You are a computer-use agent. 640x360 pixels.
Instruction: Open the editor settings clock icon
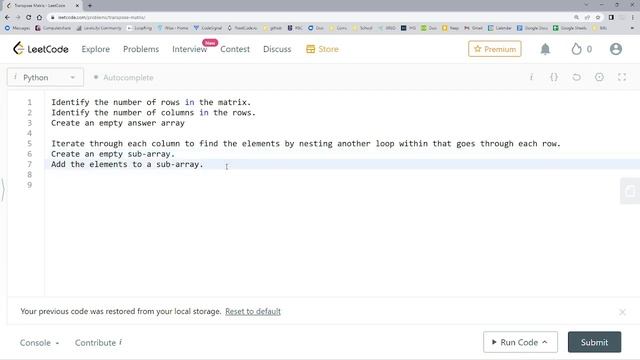[599, 77]
